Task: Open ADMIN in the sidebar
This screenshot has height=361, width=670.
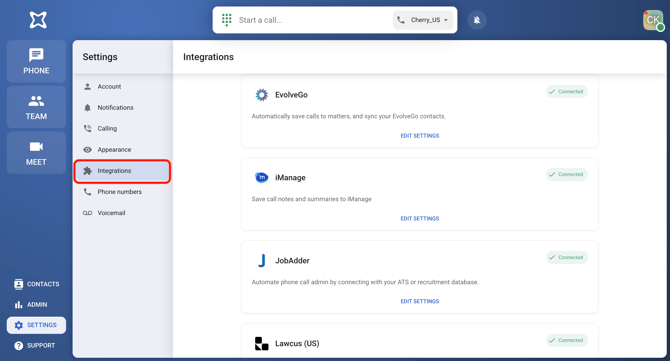Action: pyautogui.click(x=31, y=305)
